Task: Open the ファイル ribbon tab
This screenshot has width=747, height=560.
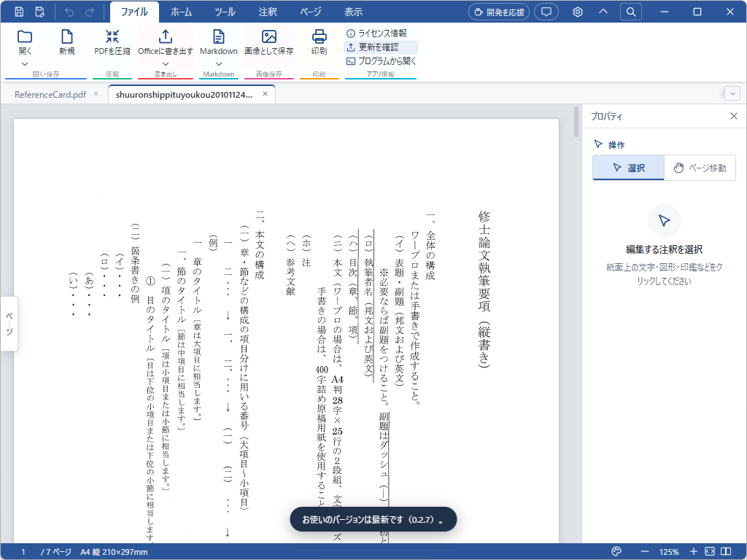Action: (x=134, y=12)
